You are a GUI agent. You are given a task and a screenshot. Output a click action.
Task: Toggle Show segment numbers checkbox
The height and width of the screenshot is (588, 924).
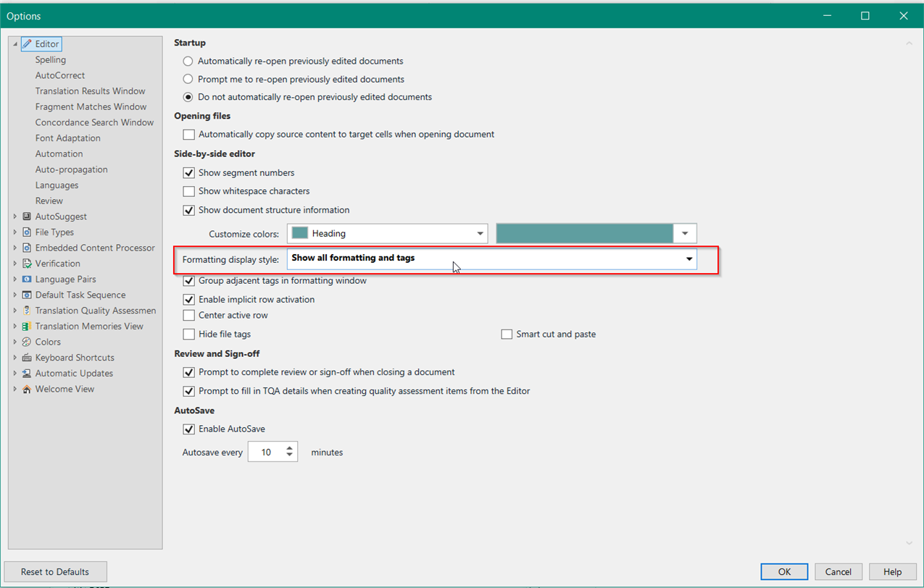point(188,173)
